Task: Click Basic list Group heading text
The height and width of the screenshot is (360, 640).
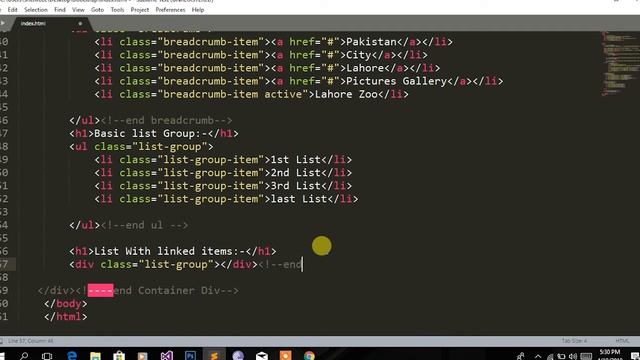Action: pos(151,133)
